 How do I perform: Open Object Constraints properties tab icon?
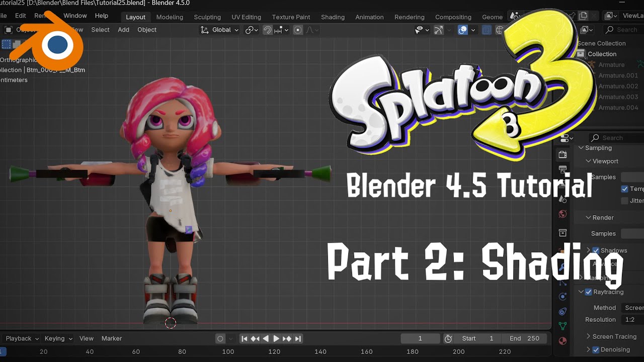pyautogui.click(x=562, y=311)
